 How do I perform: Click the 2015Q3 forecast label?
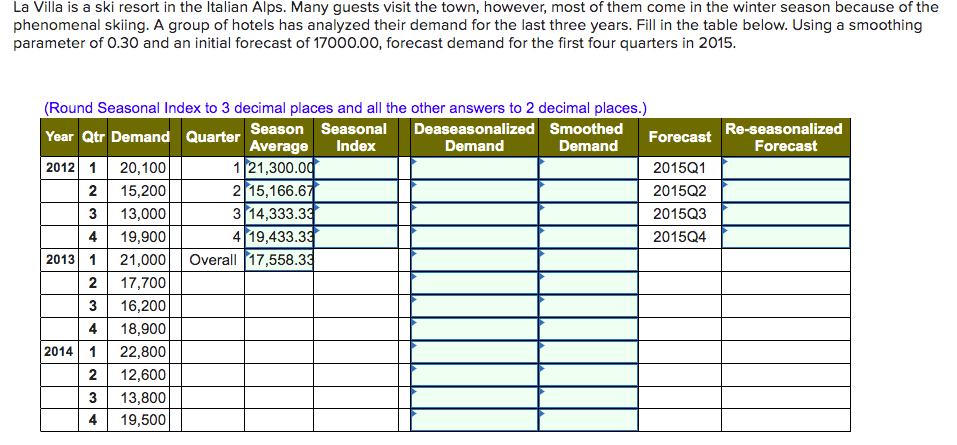pyautogui.click(x=679, y=214)
